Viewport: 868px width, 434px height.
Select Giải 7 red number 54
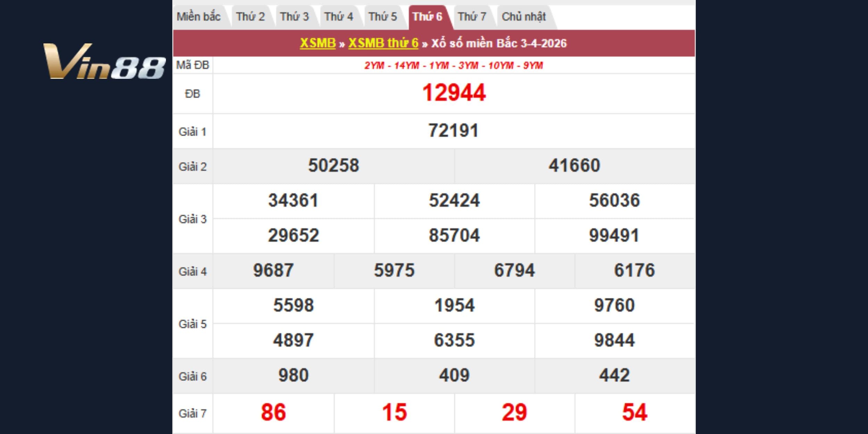pos(634,412)
